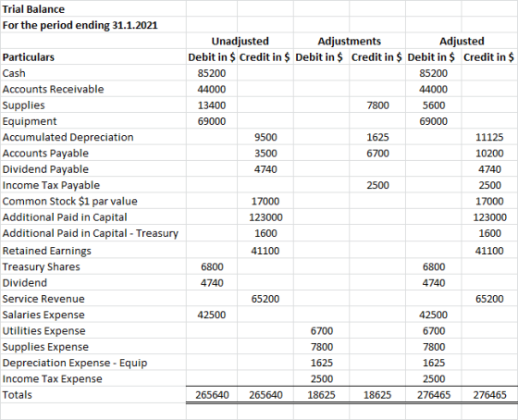This screenshot has width=518, height=420.
Task: Select Dividend Payable unadjusted credit 4740
Action: (x=265, y=169)
